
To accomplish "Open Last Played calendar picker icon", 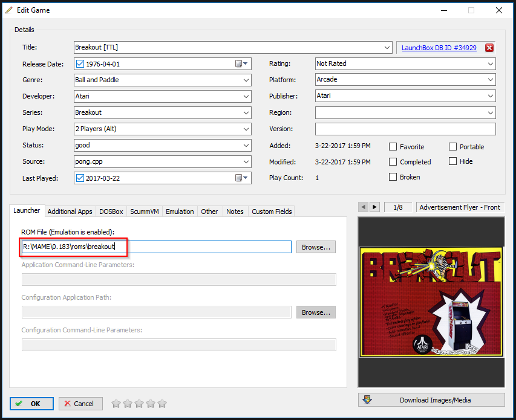I will [x=241, y=178].
